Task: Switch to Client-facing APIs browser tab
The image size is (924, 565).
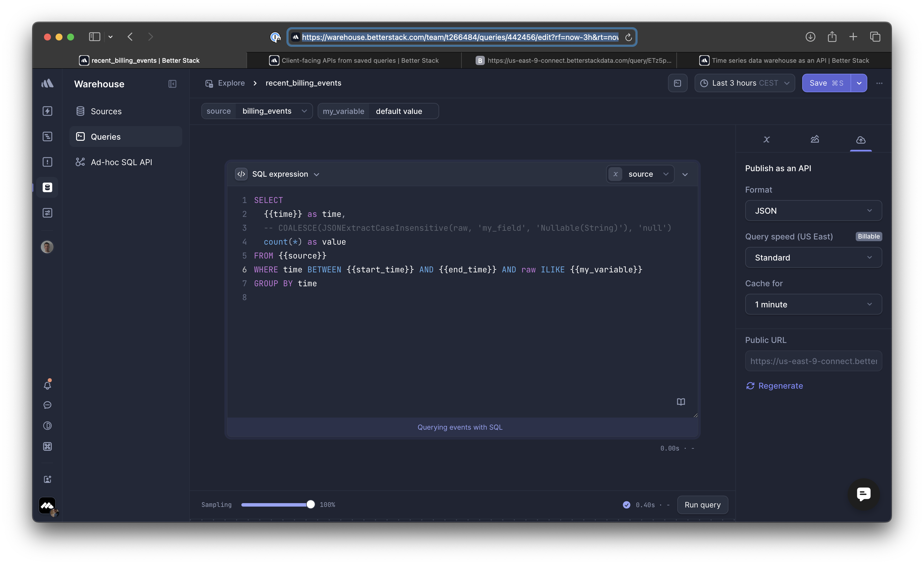Action: click(354, 60)
